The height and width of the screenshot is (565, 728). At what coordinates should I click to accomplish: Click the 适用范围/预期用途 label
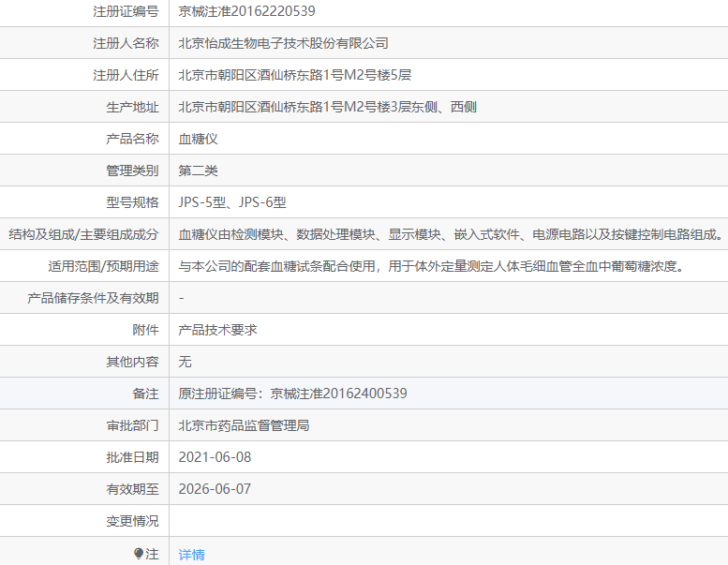click(104, 266)
